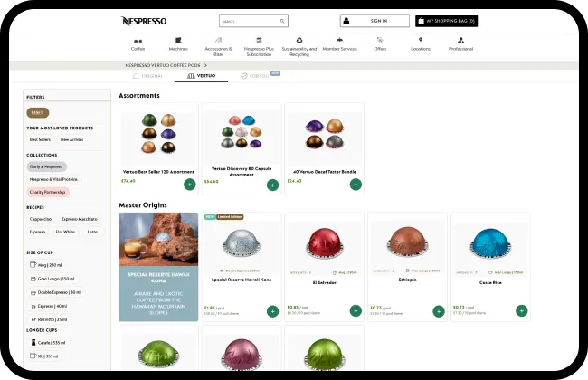Click the search magnifier icon
Viewport: 588px width, 380px height.
282,21
